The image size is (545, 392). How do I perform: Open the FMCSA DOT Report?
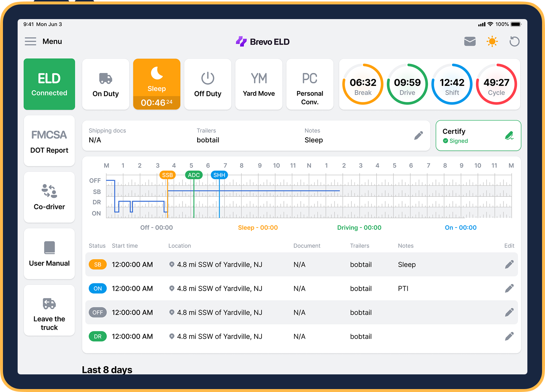[x=49, y=141]
